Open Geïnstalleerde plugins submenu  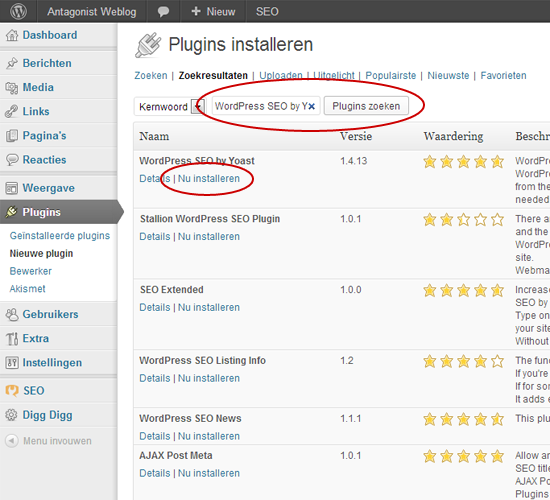click(60, 236)
